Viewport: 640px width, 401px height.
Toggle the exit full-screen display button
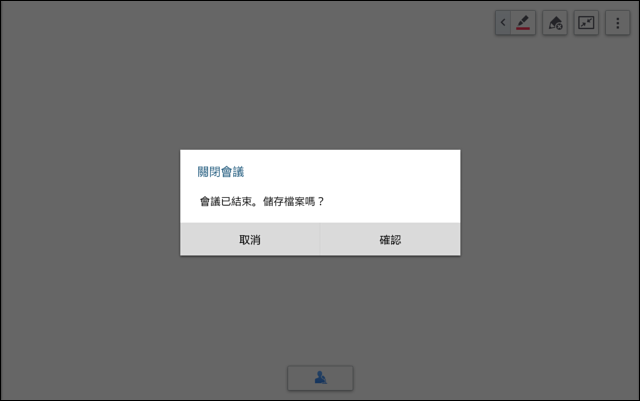coord(586,23)
